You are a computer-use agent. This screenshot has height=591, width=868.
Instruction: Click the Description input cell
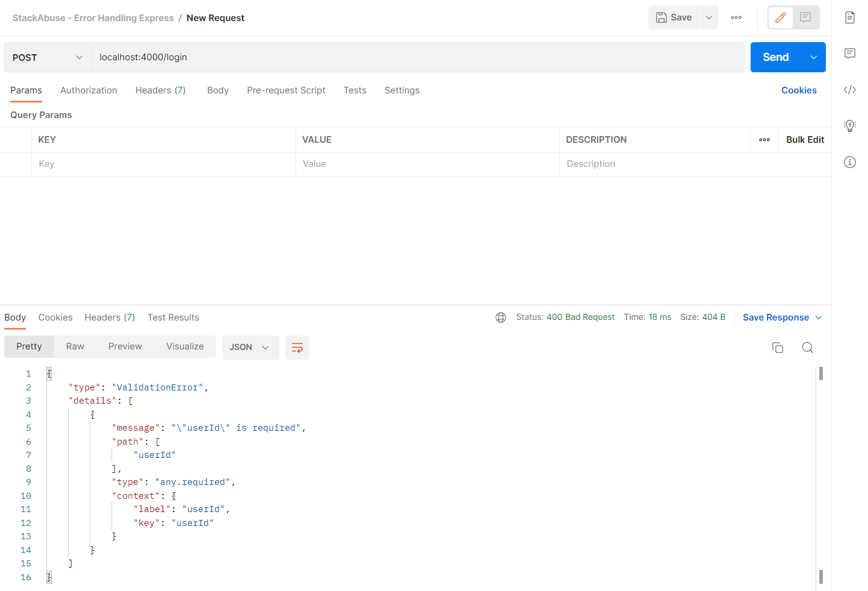click(695, 164)
